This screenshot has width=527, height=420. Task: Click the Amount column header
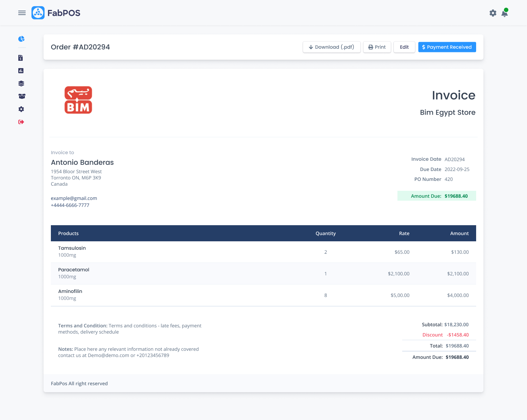click(x=459, y=233)
